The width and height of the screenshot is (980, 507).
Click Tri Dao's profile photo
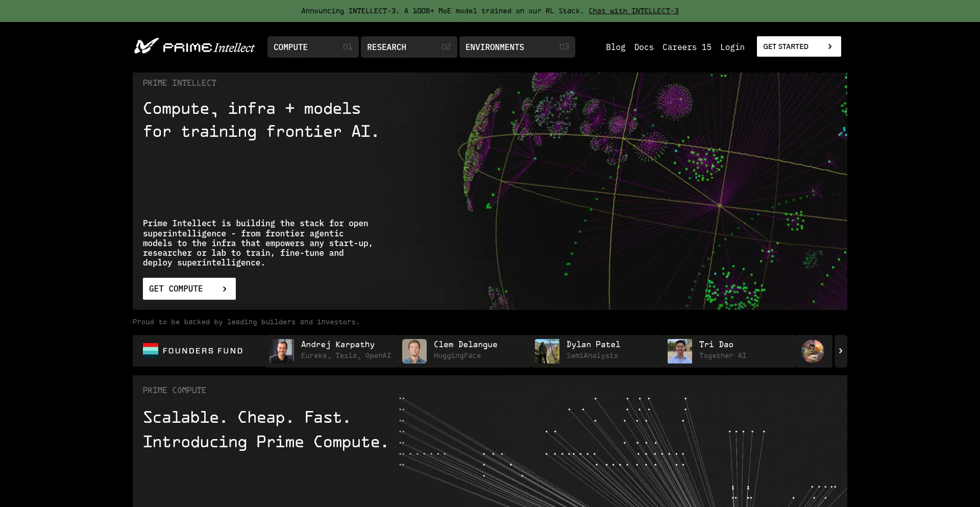click(x=680, y=351)
